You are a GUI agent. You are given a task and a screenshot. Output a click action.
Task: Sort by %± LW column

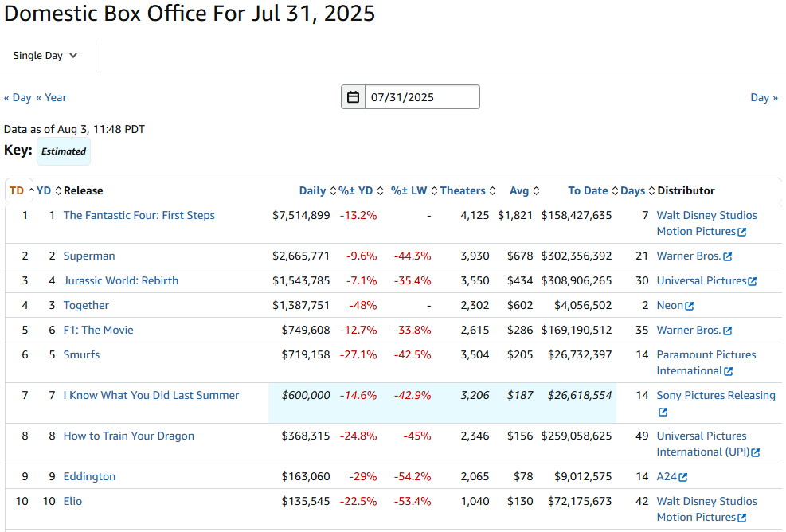tap(414, 190)
